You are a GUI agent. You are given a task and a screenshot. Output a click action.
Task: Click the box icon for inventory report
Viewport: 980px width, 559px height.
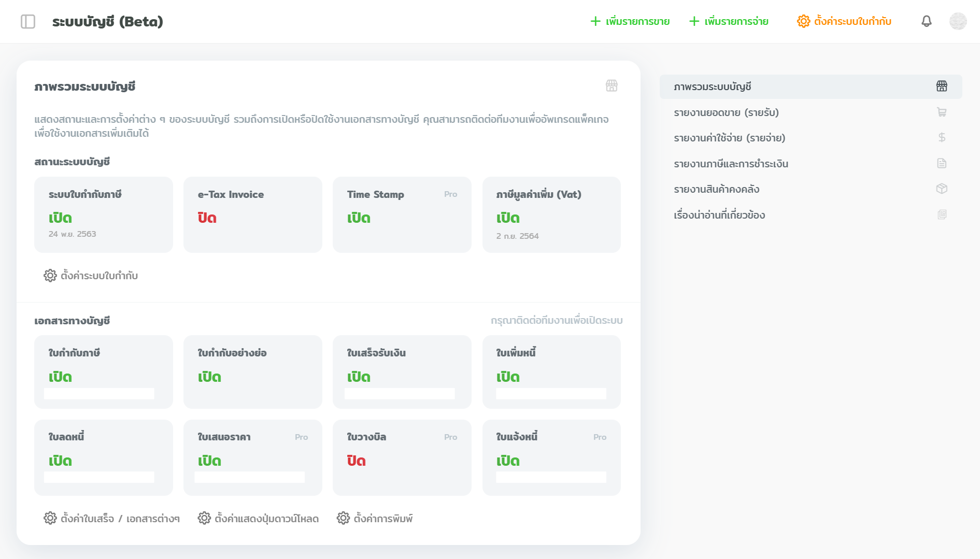click(x=942, y=189)
